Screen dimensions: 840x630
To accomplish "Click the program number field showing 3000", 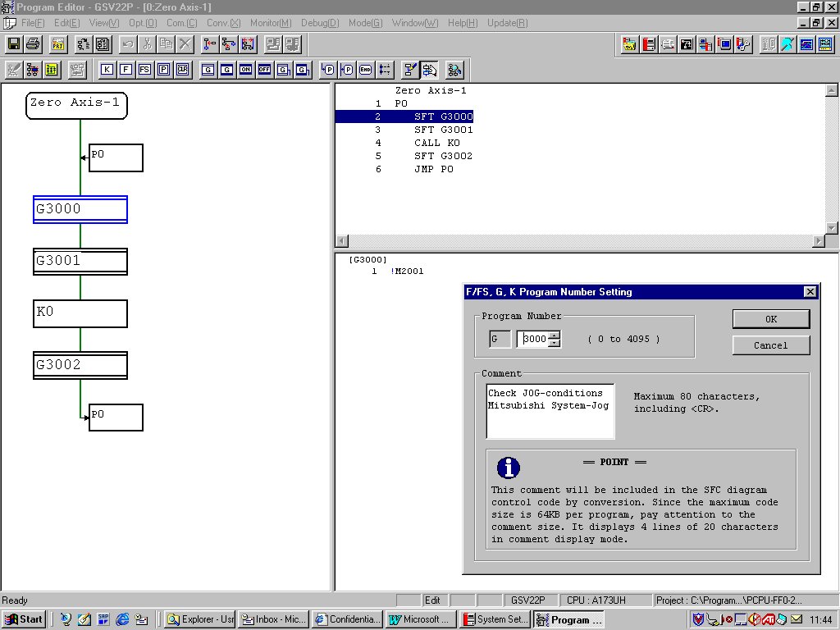I will click(534, 339).
